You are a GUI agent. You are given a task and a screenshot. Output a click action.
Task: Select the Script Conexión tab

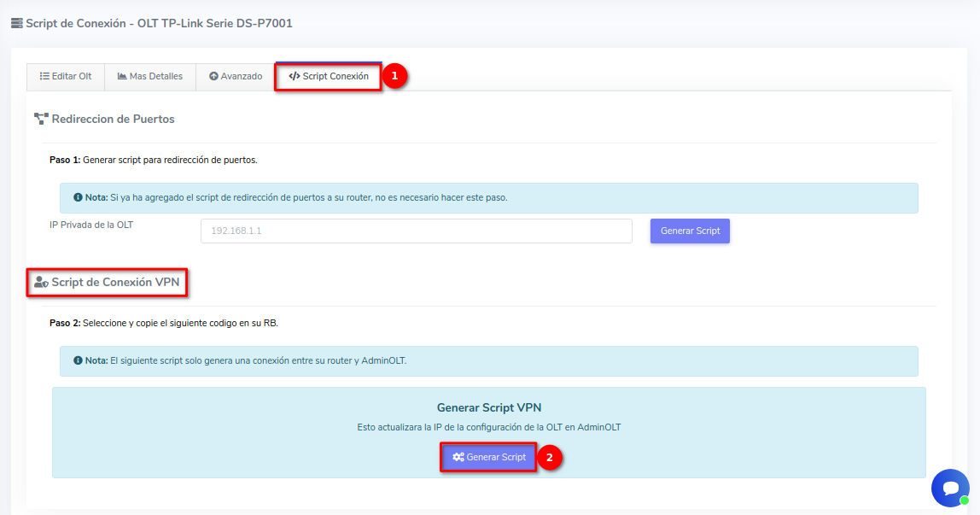tap(329, 76)
